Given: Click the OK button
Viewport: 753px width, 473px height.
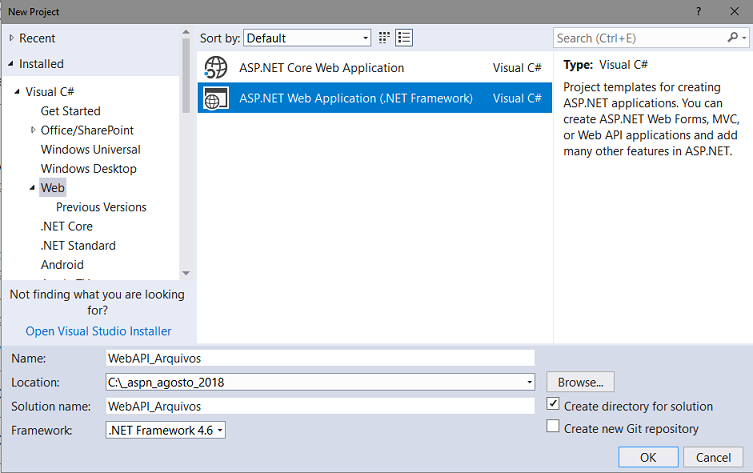Looking at the screenshot, I should [x=648, y=457].
